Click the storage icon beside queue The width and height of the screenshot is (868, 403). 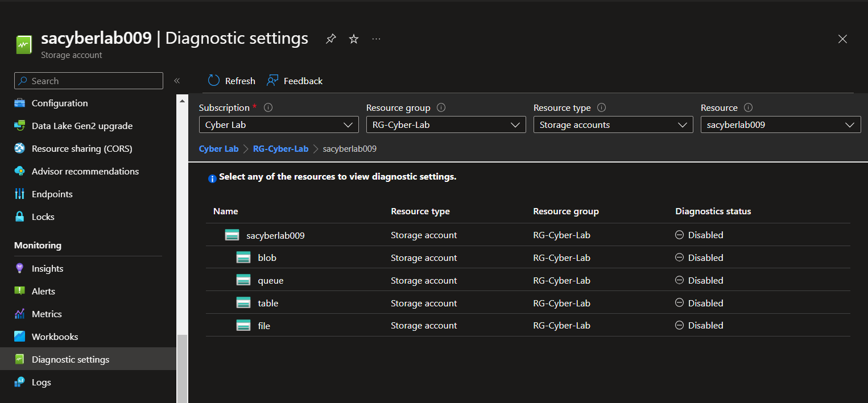pyautogui.click(x=243, y=280)
